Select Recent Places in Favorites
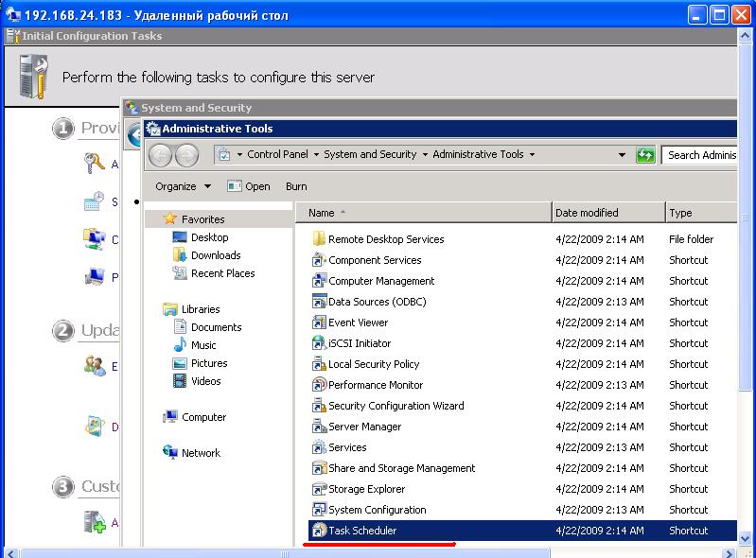756x558 pixels. (x=222, y=273)
